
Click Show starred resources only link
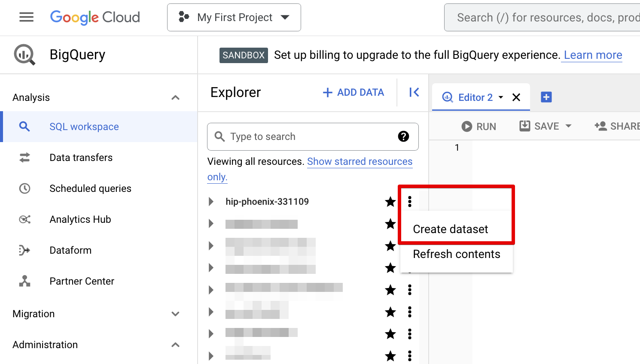pos(360,161)
